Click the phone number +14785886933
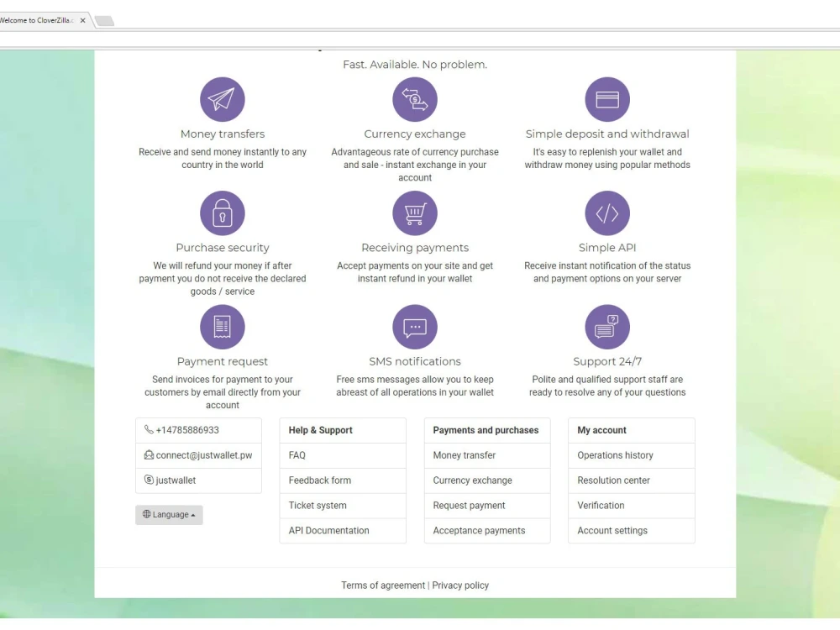This screenshot has height=630, width=840. point(187,430)
